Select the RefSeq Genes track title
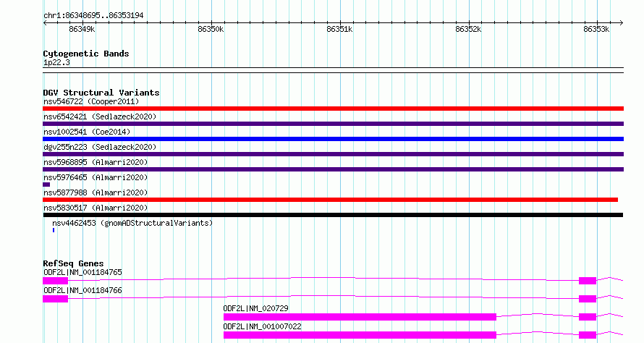644x343 pixels. pyautogui.click(x=73, y=263)
